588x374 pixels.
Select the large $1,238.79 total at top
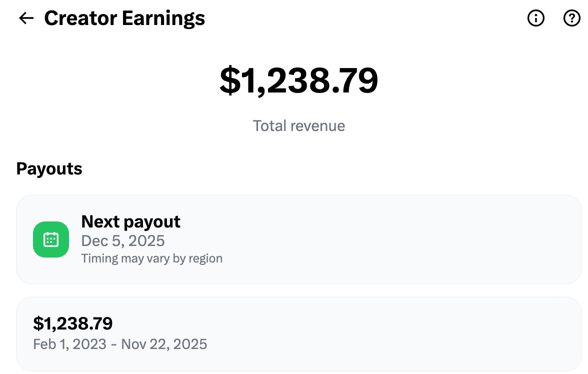[x=299, y=81]
